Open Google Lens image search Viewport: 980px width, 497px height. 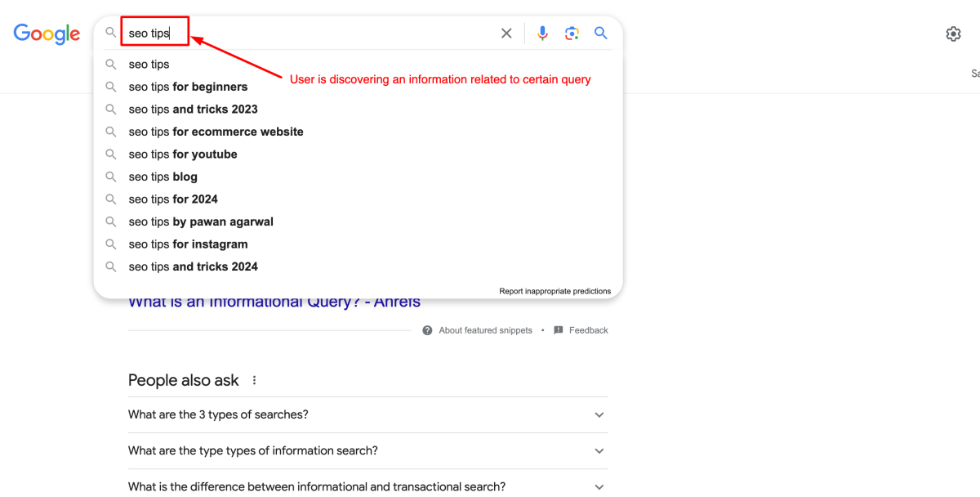point(572,34)
